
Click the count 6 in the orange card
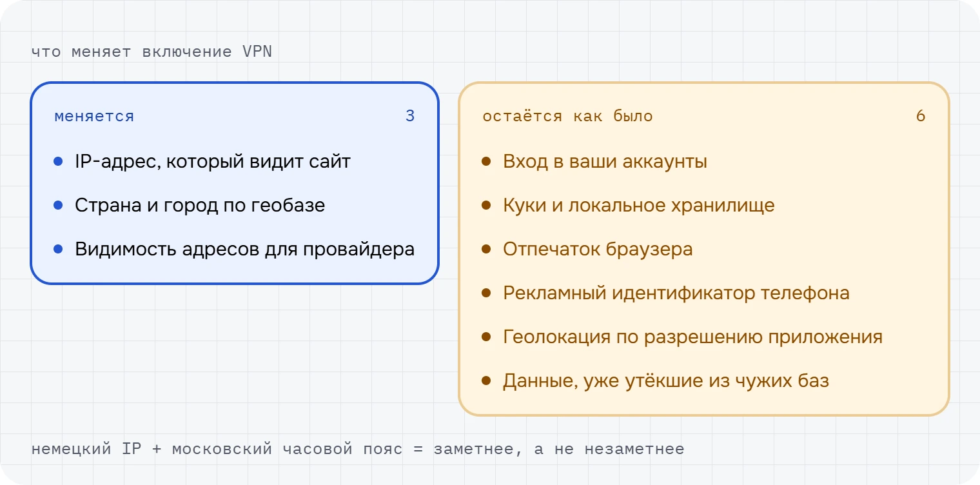pos(921,117)
